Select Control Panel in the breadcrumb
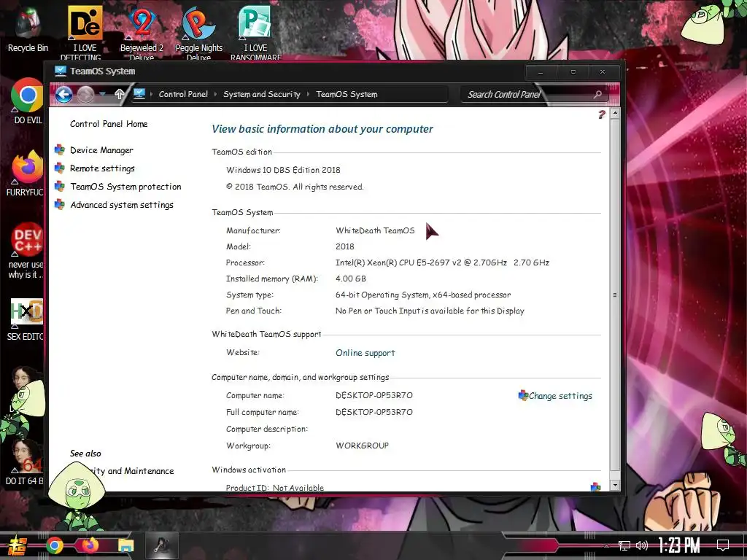 coord(183,94)
